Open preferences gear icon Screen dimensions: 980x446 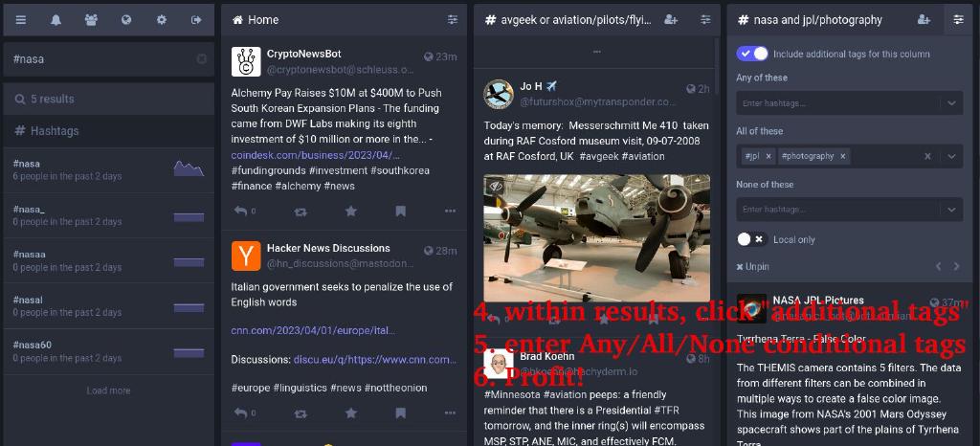(x=161, y=20)
